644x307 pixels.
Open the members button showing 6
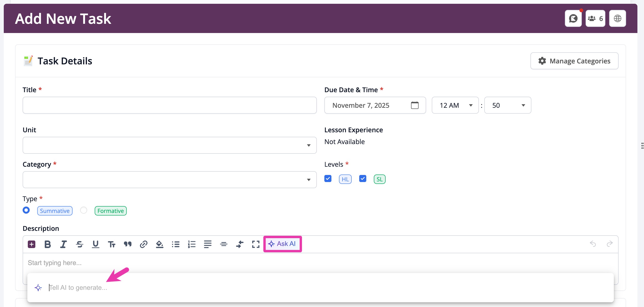595,19
